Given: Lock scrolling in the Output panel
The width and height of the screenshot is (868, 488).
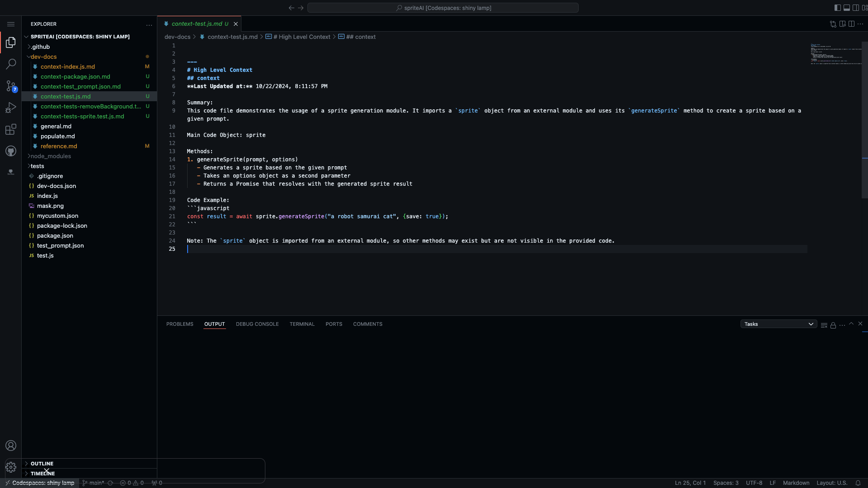Looking at the screenshot, I should (x=833, y=325).
